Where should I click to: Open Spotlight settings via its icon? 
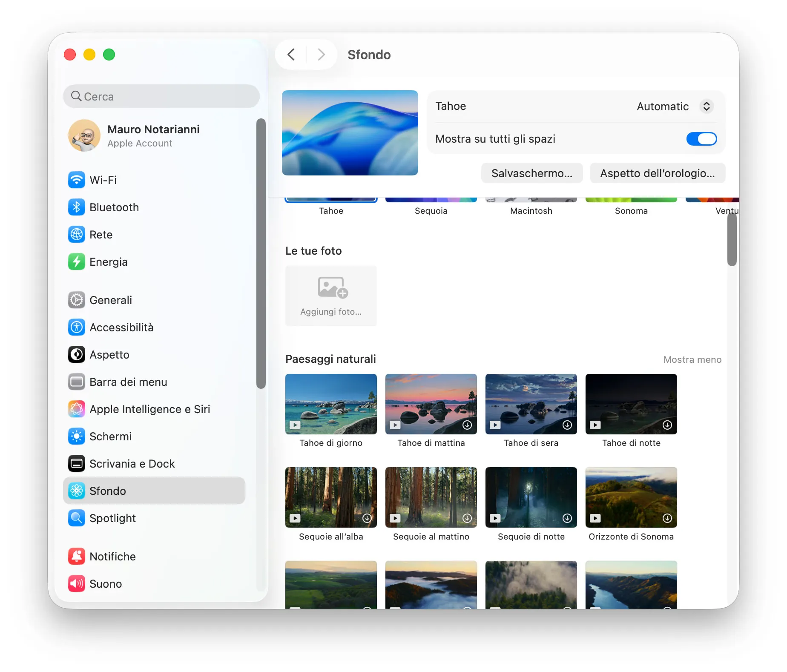coord(77,518)
